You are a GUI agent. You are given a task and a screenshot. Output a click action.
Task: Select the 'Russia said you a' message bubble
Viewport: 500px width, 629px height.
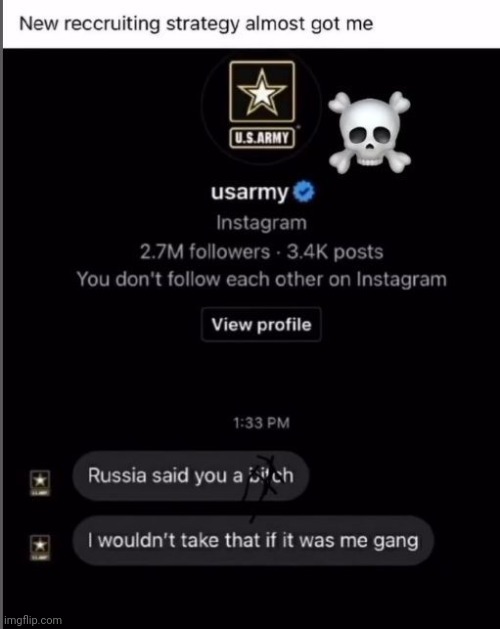tap(191, 476)
